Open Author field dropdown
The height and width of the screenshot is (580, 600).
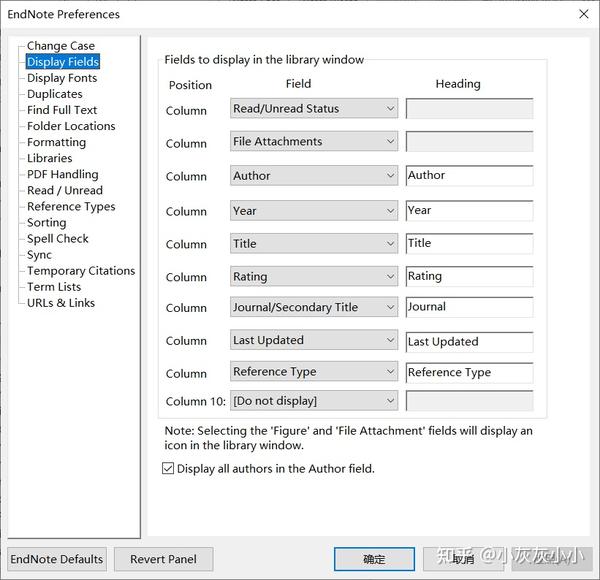pos(314,176)
